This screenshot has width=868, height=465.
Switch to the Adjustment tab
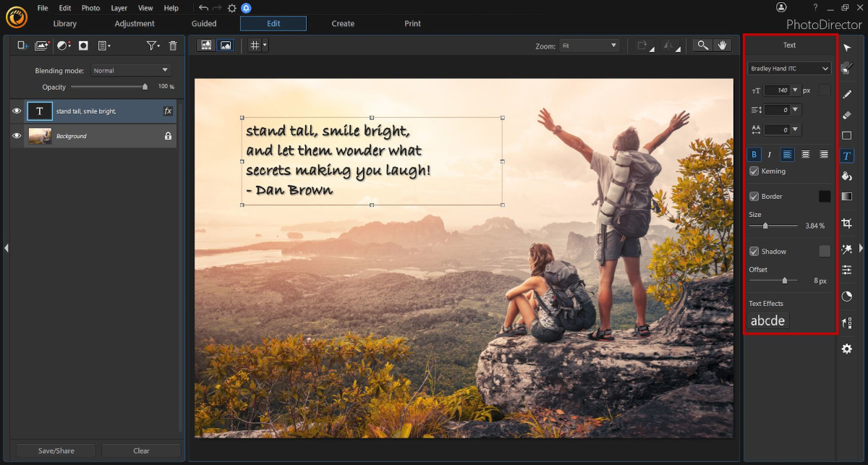click(135, 24)
